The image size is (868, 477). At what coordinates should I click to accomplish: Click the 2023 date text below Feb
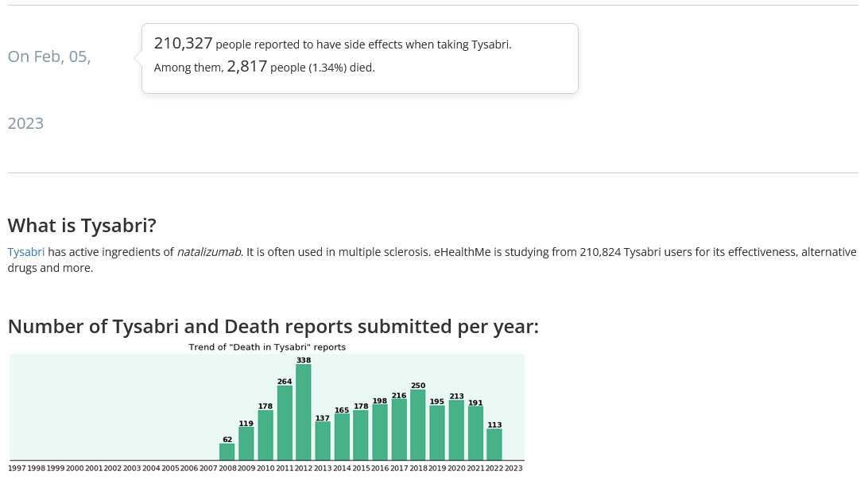(x=25, y=123)
